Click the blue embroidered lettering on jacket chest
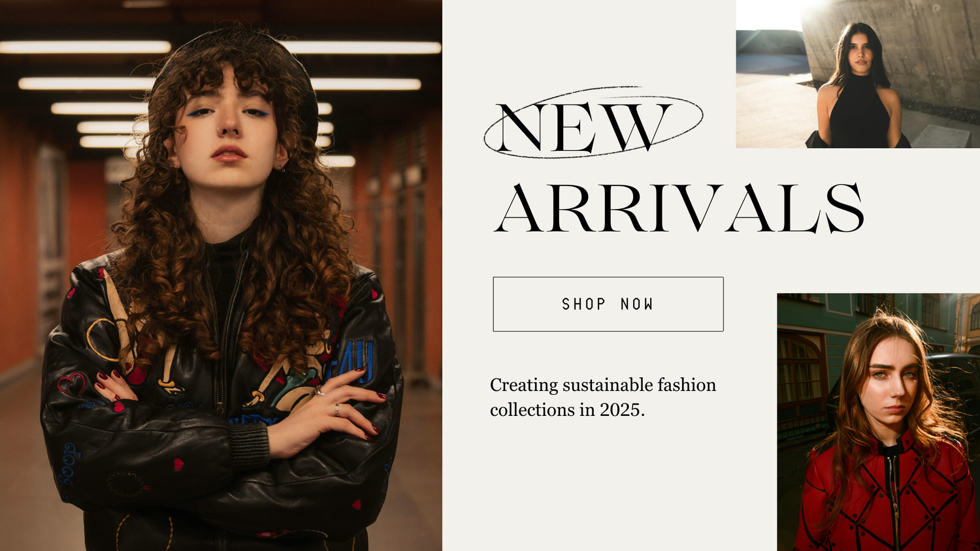This screenshot has width=980, height=551. [359, 360]
